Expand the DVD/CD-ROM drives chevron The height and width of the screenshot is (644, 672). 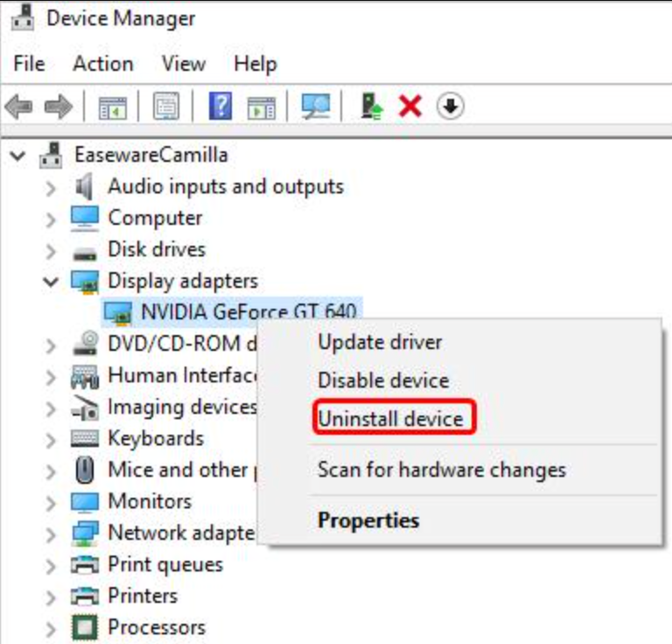click(51, 346)
